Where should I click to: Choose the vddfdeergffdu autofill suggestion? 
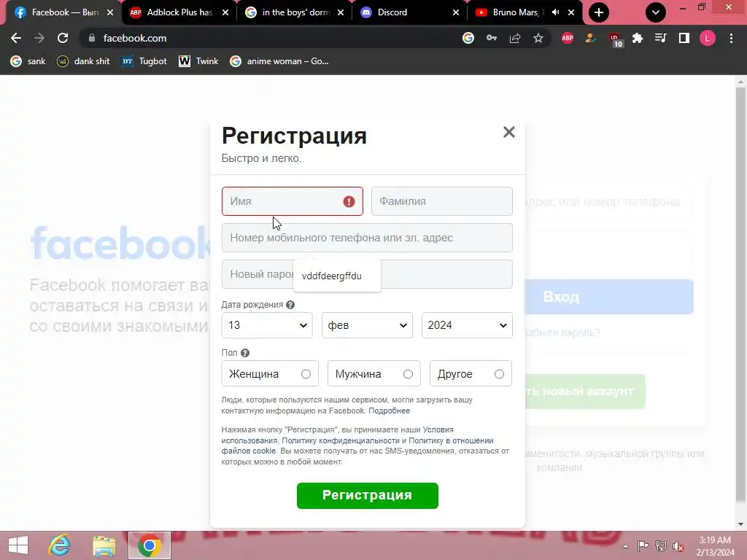point(336,276)
